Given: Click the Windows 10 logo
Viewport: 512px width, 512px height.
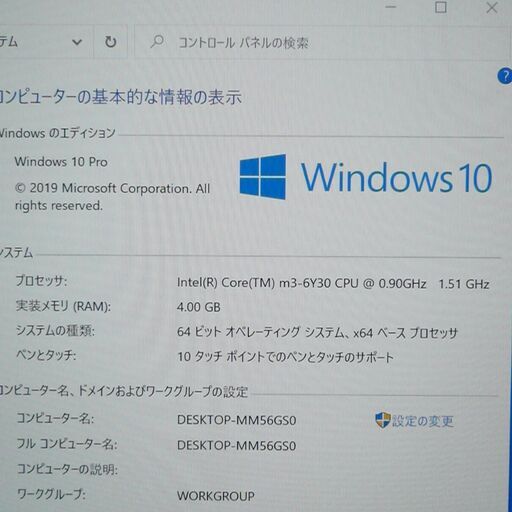Looking at the screenshot, I should pyautogui.click(x=366, y=177).
